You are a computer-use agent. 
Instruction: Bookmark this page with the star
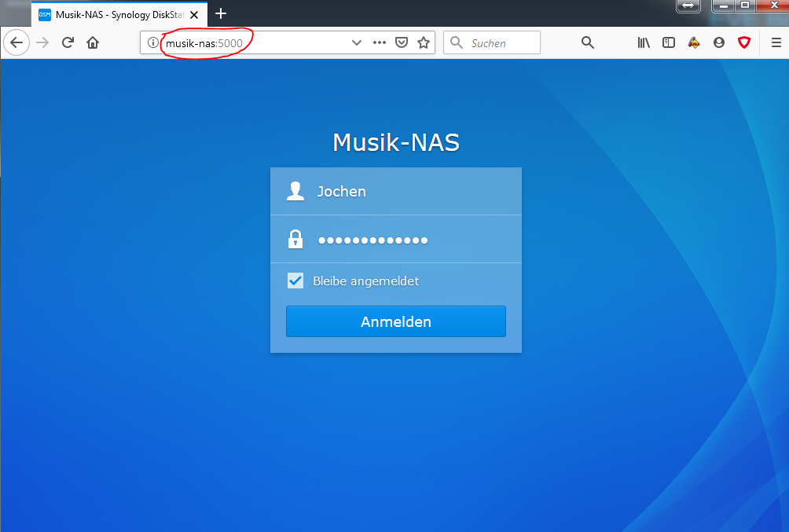pyautogui.click(x=424, y=42)
